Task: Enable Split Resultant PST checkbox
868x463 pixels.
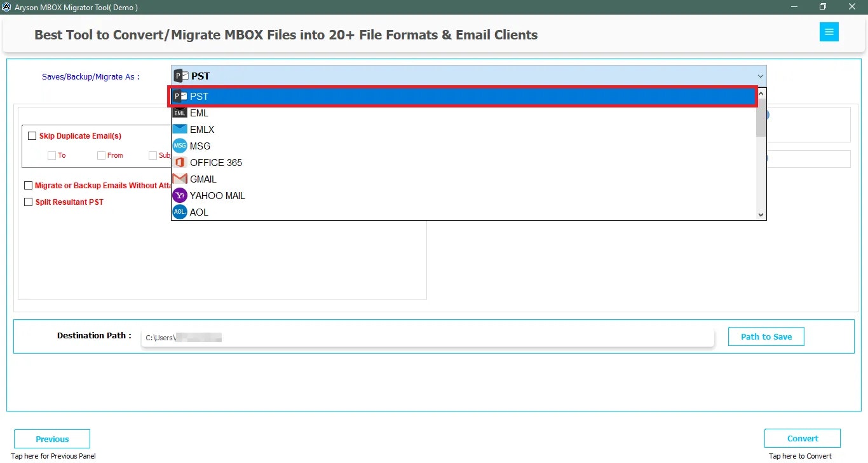Action: [x=28, y=202]
